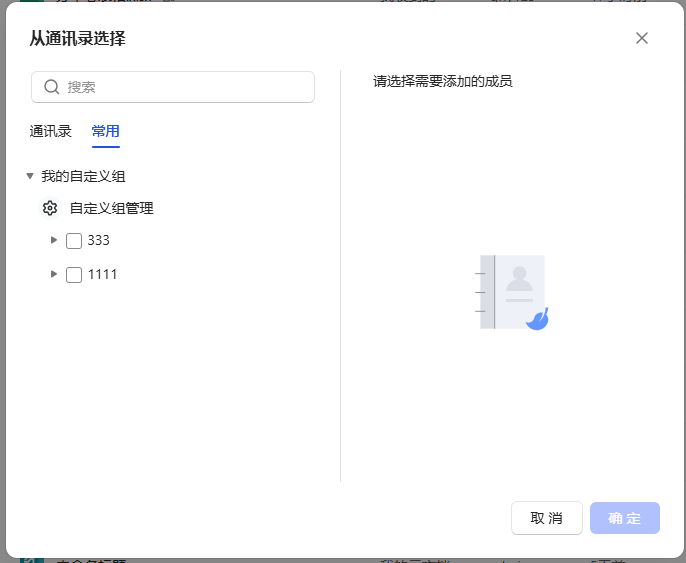686x563 pixels.
Task: Click the gear icon for custom group management
Action: [50, 208]
